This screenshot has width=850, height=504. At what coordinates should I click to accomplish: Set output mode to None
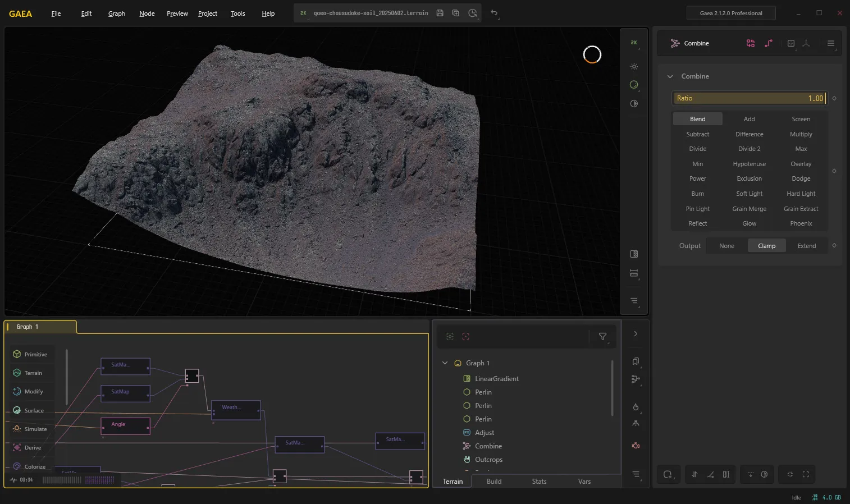click(x=726, y=246)
